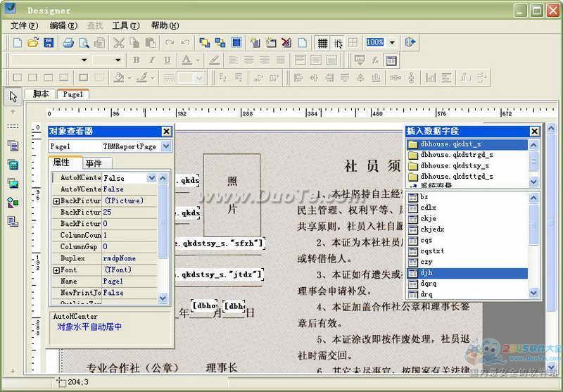Click the Cut scissors icon
This screenshot has width=563, height=392.
119,43
